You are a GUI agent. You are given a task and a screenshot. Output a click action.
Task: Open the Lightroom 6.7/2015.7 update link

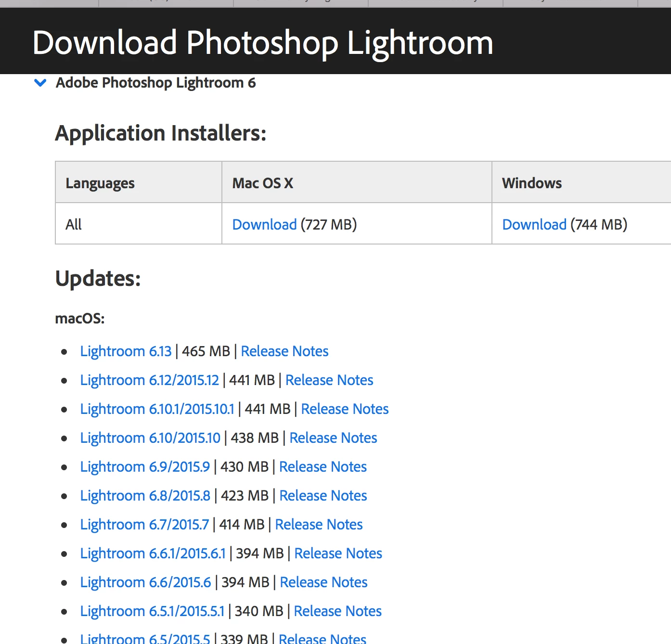click(144, 525)
